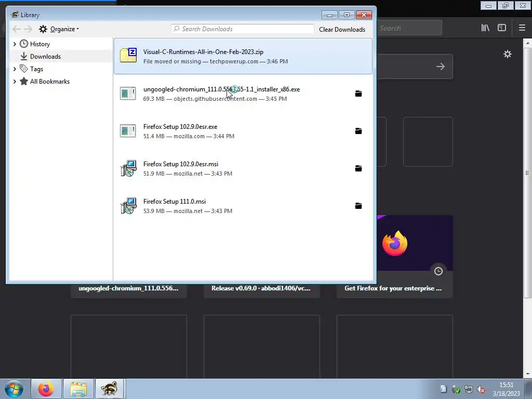Screen dimensions: 532x399
Task: Click the network icon in system tray
Action: (x=469, y=389)
